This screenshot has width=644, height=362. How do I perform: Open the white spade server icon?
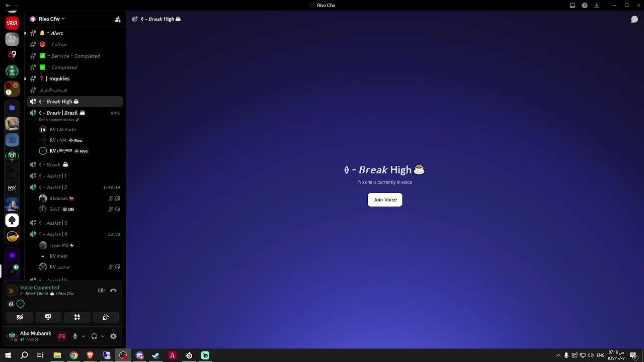coord(12,220)
